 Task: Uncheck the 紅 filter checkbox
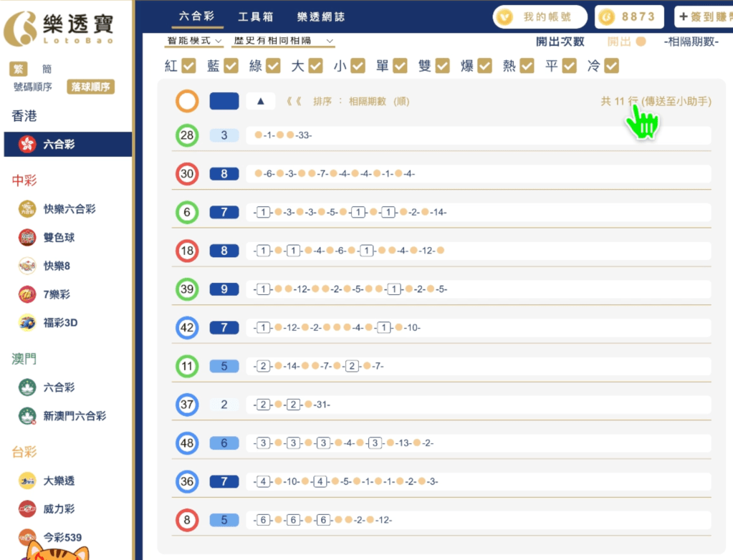coord(189,65)
